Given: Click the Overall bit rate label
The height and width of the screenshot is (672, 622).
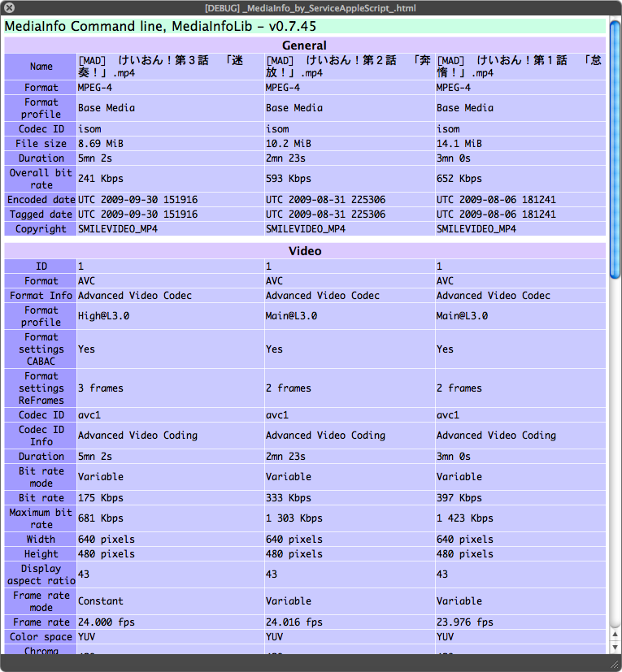Looking at the screenshot, I should click(41, 179).
